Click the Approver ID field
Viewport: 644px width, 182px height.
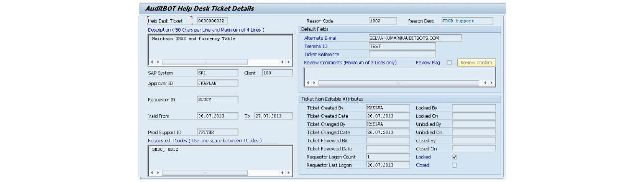click(x=218, y=83)
